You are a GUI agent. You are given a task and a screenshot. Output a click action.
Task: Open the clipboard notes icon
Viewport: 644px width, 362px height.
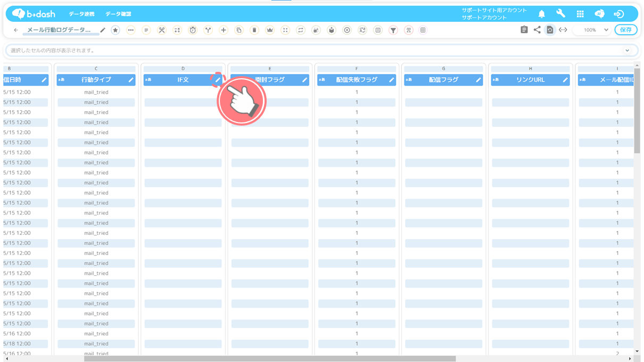coord(524,30)
